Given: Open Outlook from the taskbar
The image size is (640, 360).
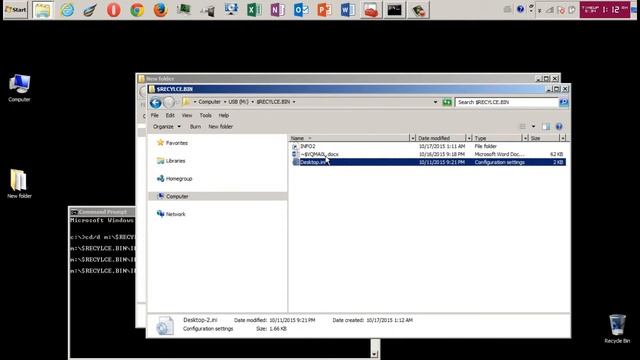Looking at the screenshot, I should 301,10.
